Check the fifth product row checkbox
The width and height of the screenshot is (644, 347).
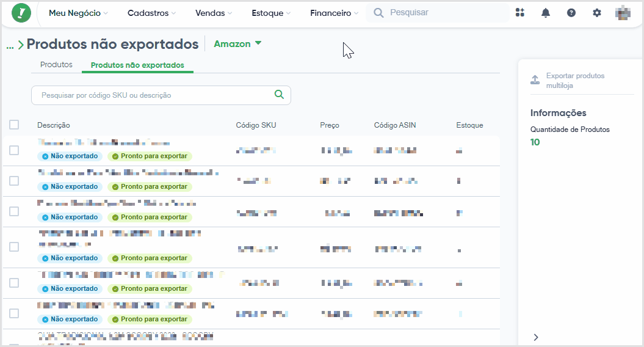(14, 283)
